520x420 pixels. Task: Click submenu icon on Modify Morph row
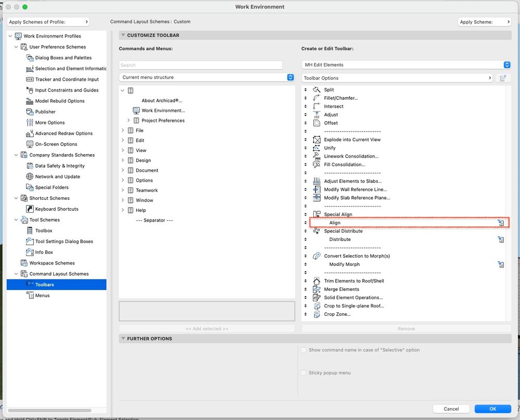click(501, 264)
